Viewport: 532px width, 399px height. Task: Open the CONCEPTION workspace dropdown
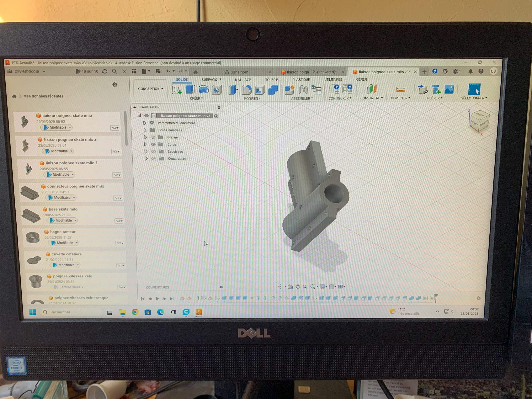point(150,89)
